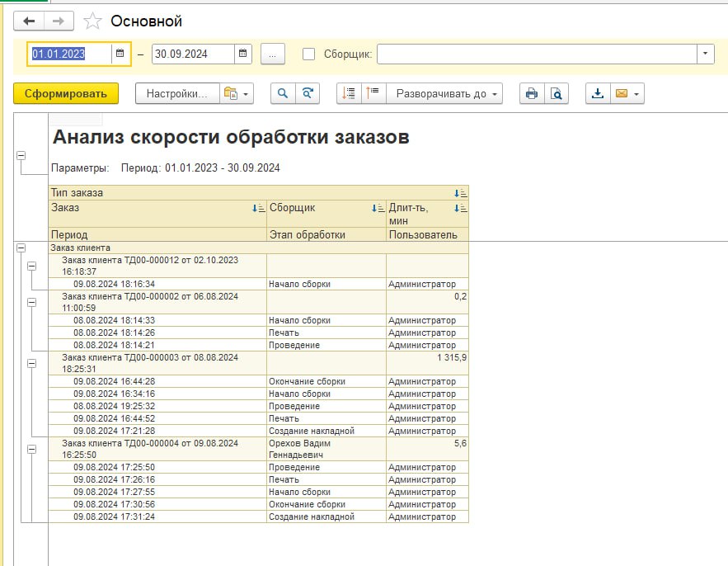Viewport: 728px width, 566px height.
Task: Go forward with the right arrow button
Action: coord(59,21)
